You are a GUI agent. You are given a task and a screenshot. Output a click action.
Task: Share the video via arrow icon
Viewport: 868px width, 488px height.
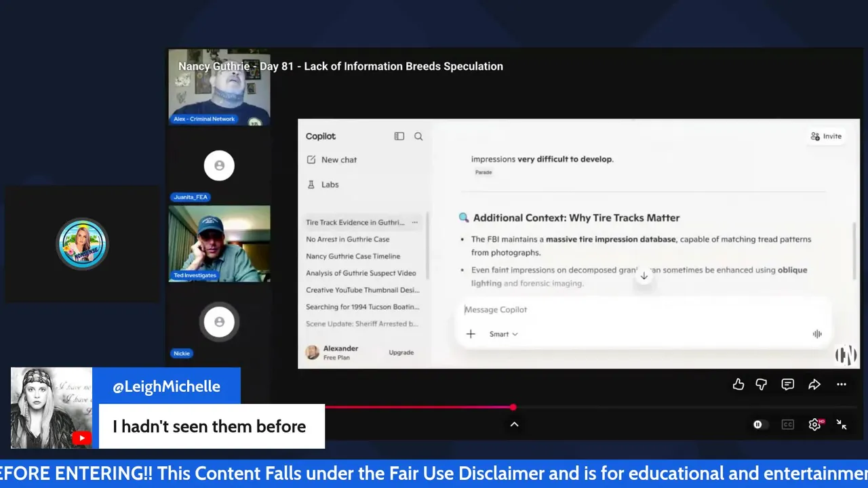(x=814, y=384)
